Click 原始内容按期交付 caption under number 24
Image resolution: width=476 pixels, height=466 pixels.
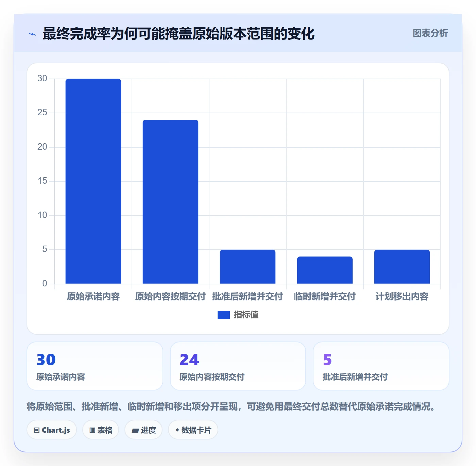click(212, 377)
